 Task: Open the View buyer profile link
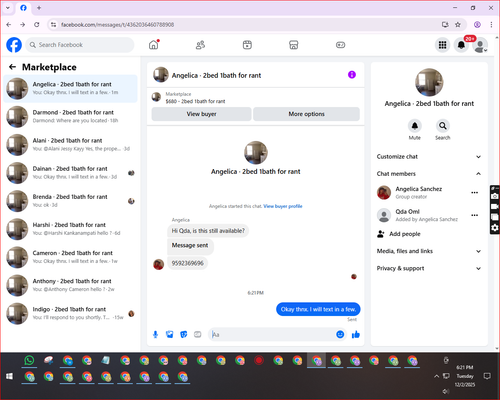point(283,206)
